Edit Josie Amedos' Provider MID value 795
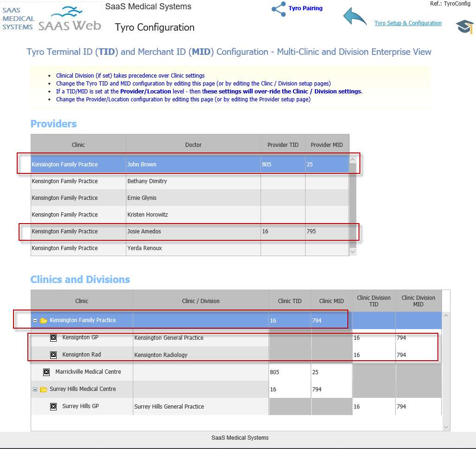The width and height of the screenshot is (476, 449). click(327, 231)
